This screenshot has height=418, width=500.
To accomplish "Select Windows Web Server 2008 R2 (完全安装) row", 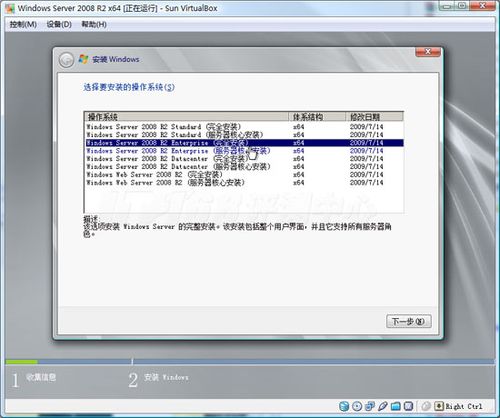I will [244, 174].
